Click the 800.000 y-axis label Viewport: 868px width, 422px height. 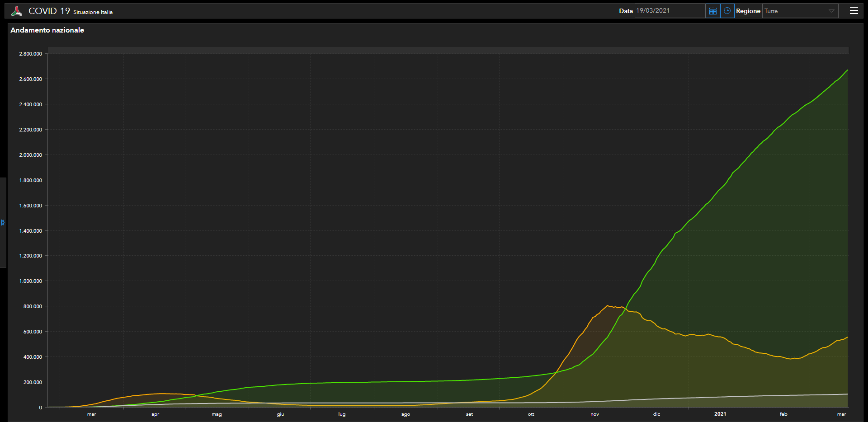pos(33,306)
